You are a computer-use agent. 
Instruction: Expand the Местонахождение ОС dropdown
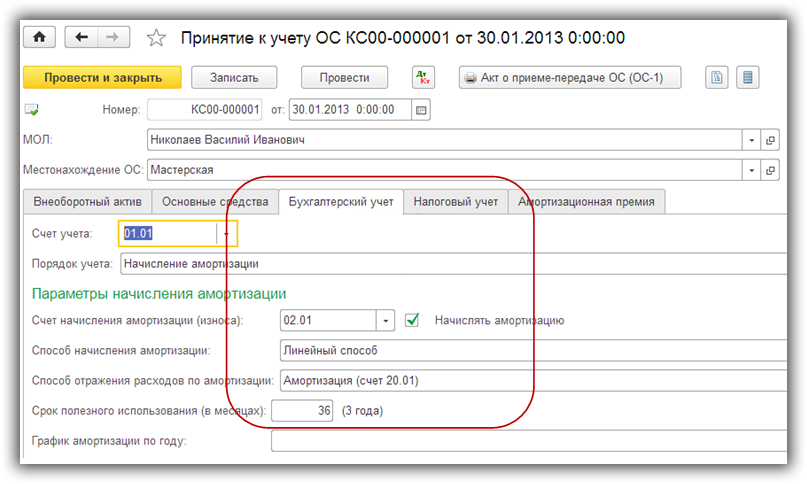click(x=751, y=170)
